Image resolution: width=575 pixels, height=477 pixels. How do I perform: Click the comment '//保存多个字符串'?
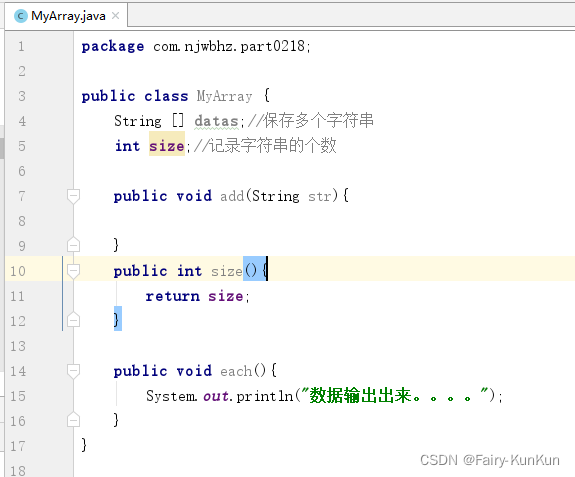coord(311,121)
